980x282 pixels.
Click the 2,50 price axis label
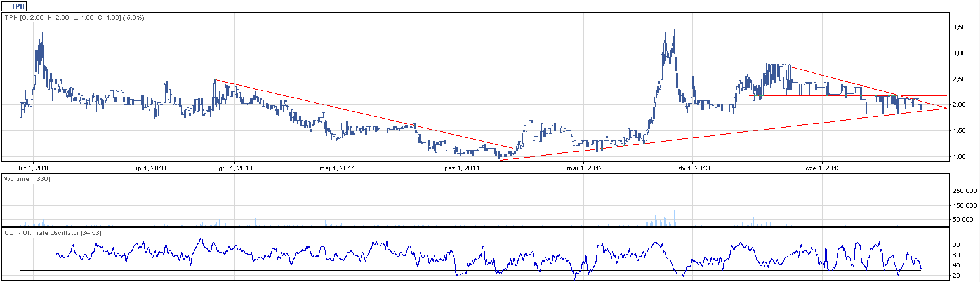point(958,79)
